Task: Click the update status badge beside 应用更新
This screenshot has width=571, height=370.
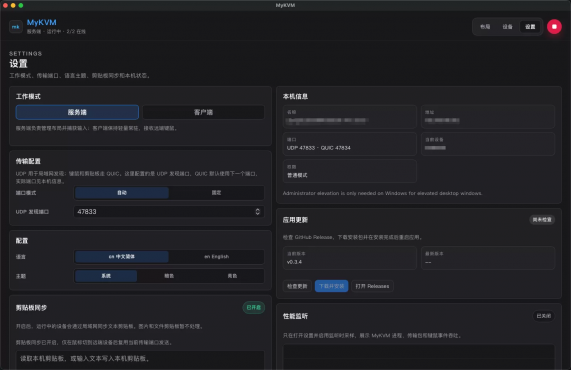Action: pyautogui.click(x=542, y=220)
